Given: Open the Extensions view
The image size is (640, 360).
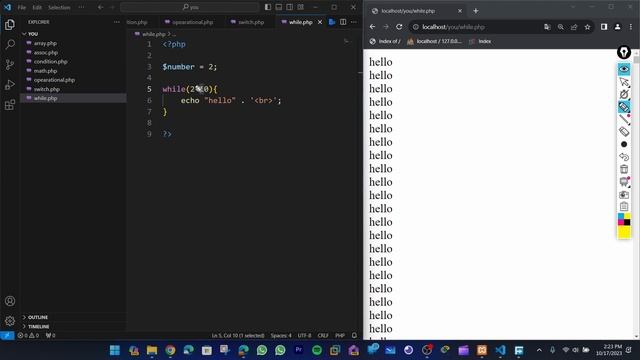Looking at the screenshot, I should point(10,105).
